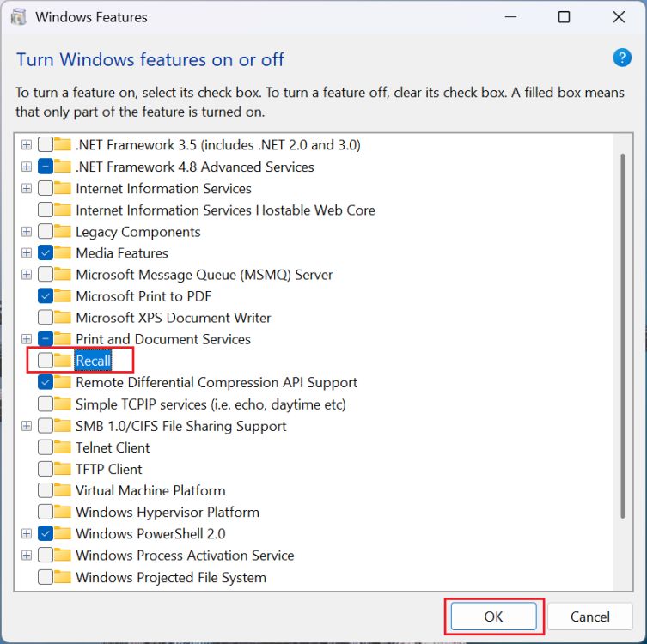Select the Telnet Client label
The image size is (647, 644).
click(x=113, y=447)
